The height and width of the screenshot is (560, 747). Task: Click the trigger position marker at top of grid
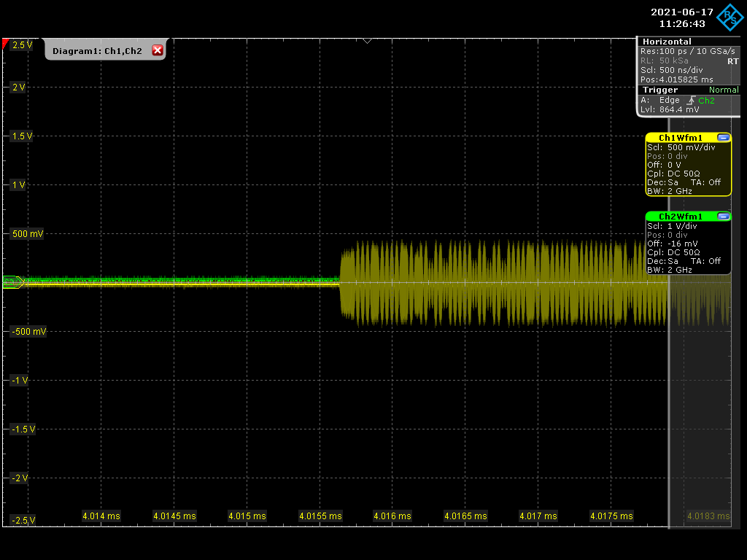point(367,40)
